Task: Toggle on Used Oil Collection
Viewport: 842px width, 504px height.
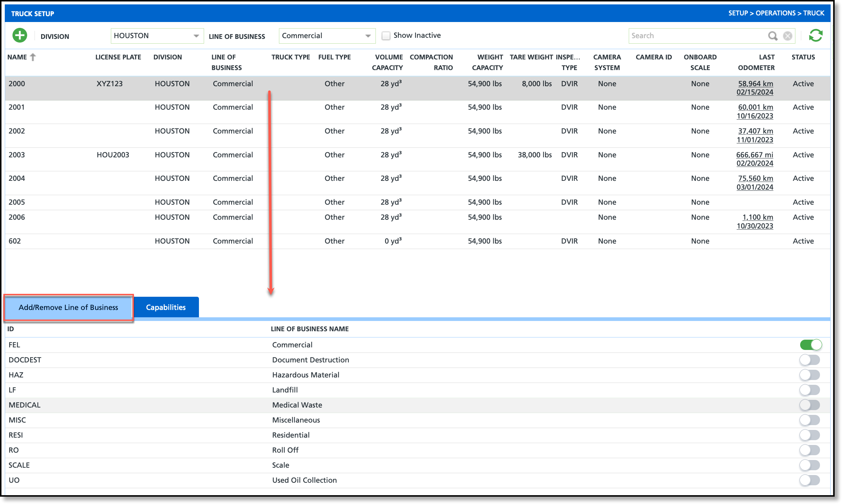Action: click(810, 480)
